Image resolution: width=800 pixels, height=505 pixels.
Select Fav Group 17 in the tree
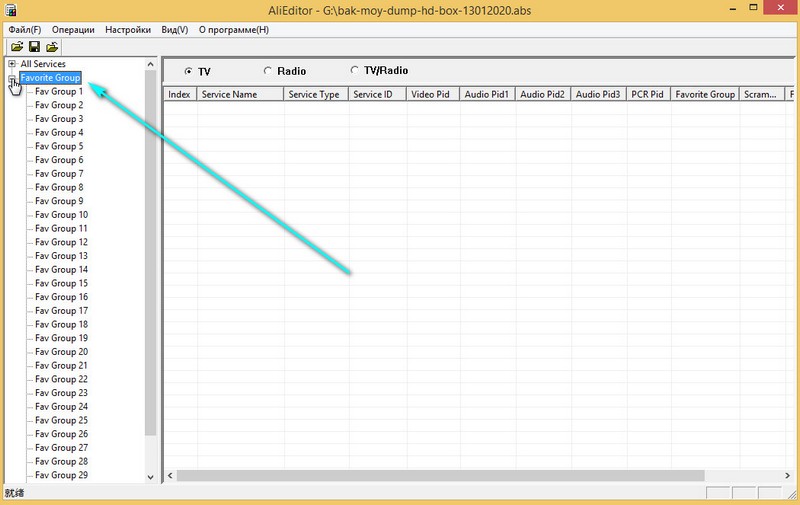[x=61, y=311]
